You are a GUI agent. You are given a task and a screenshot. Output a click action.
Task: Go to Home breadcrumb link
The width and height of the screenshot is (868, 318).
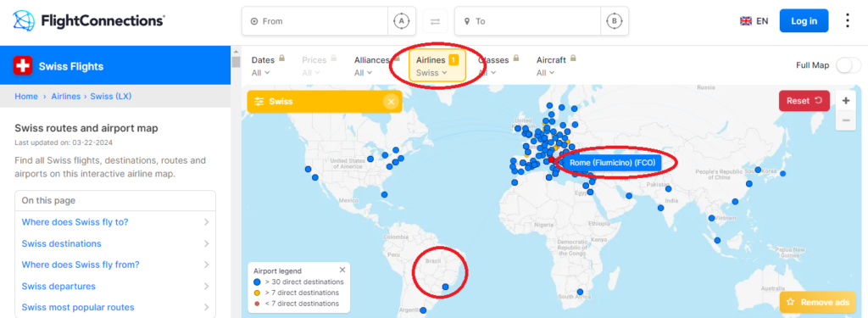(26, 97)
